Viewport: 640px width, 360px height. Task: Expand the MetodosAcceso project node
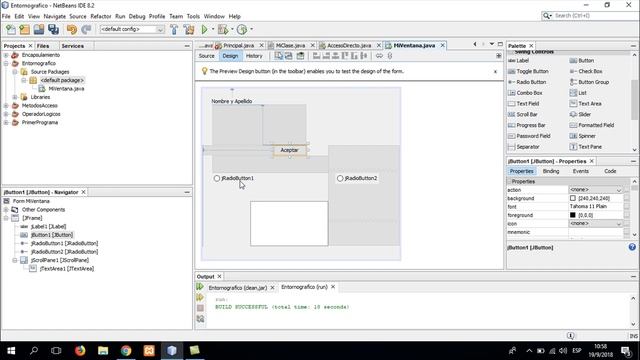[x=6, y=106]
